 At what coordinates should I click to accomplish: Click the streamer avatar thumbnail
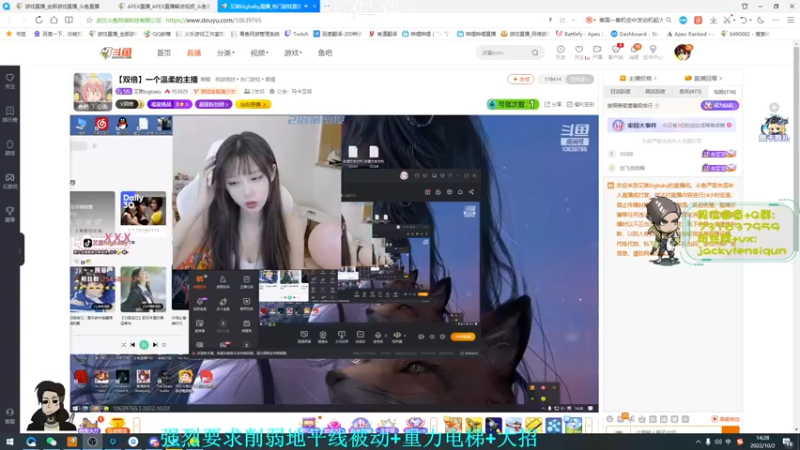coord(93,92)
